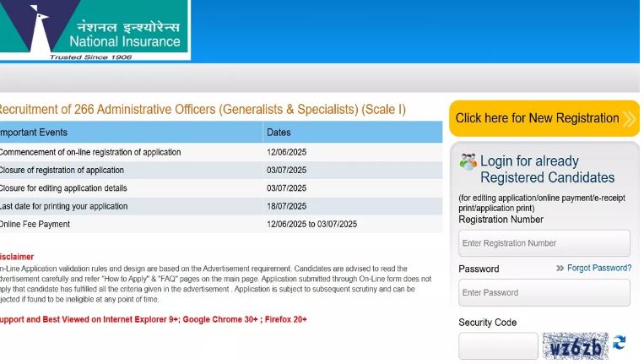This screenshot has height=364, width=644.
Task: Click the Security Code input box
Action: coord(498,346)
